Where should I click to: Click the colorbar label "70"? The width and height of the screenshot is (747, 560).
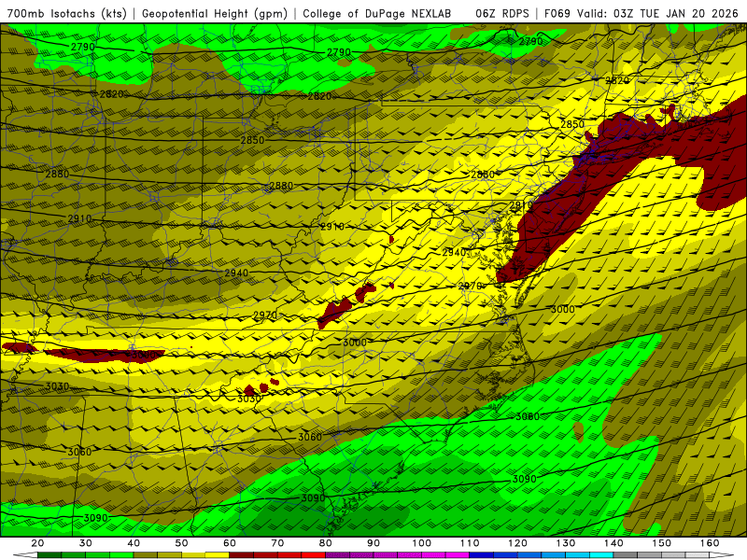(277, 543)
